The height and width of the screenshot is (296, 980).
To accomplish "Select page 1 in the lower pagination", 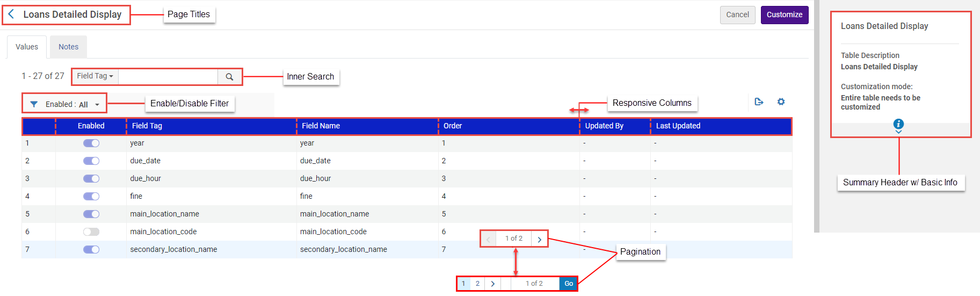I will pyautogui.click(x=463, y=284).
